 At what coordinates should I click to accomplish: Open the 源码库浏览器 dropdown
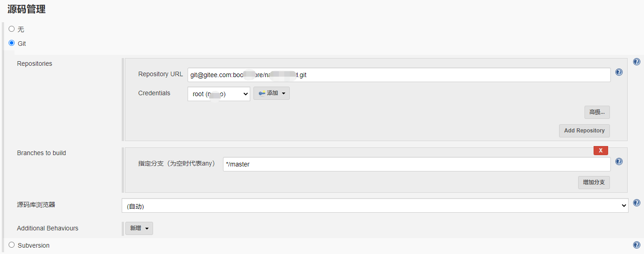tap(375, 205)
